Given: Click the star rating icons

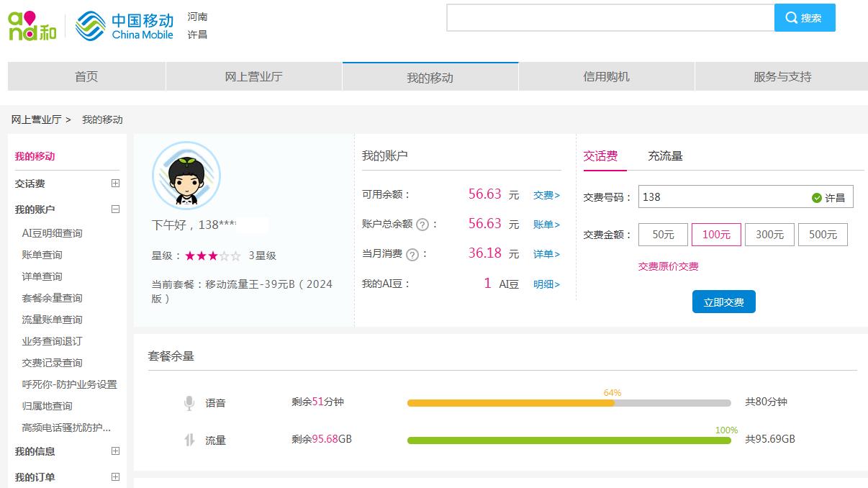Looking at the screenshot, I should (x=212, y=256).
